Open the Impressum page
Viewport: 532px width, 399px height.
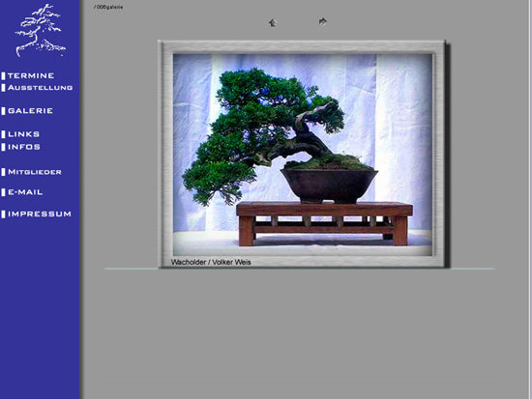click(40, 214)
